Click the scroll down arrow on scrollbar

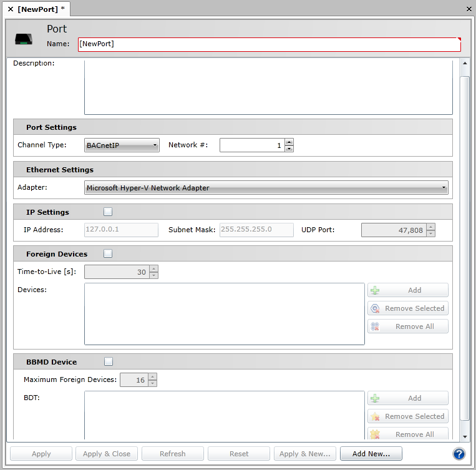point(465,436)
